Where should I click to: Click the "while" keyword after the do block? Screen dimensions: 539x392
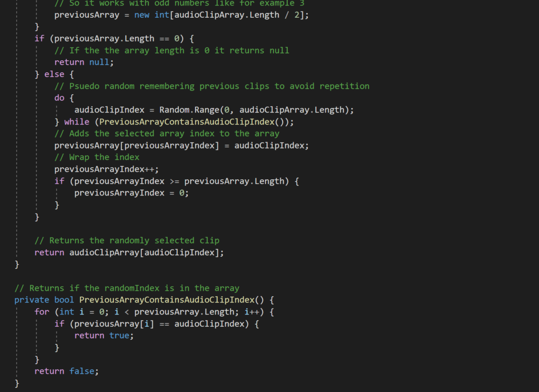coord(77,122)
